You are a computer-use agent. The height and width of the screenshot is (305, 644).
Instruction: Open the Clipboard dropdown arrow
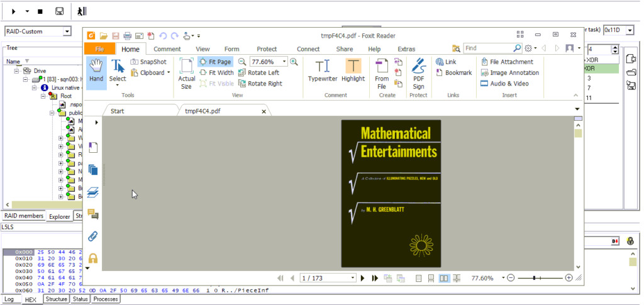tap(169, 73)
